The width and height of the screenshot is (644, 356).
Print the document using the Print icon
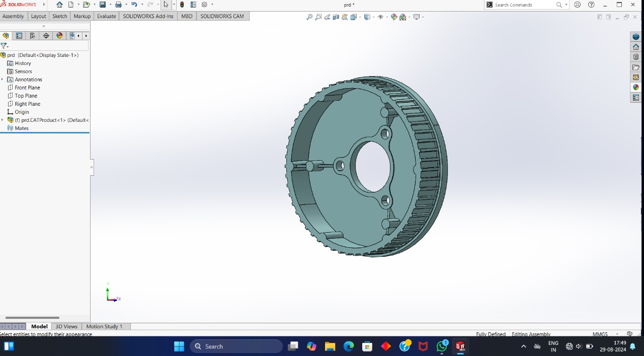pyautogui.click(x=118, y=5)
